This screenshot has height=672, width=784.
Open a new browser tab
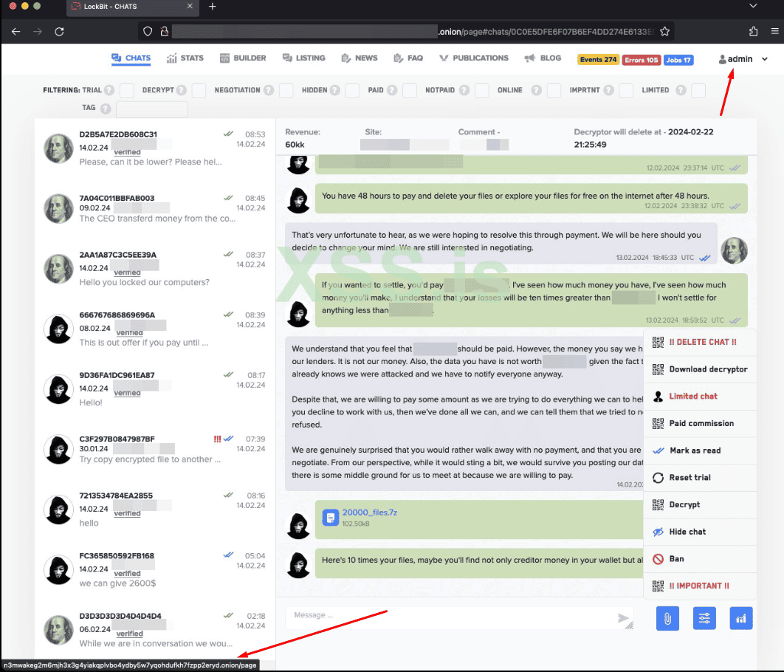[x=213, y=7]
